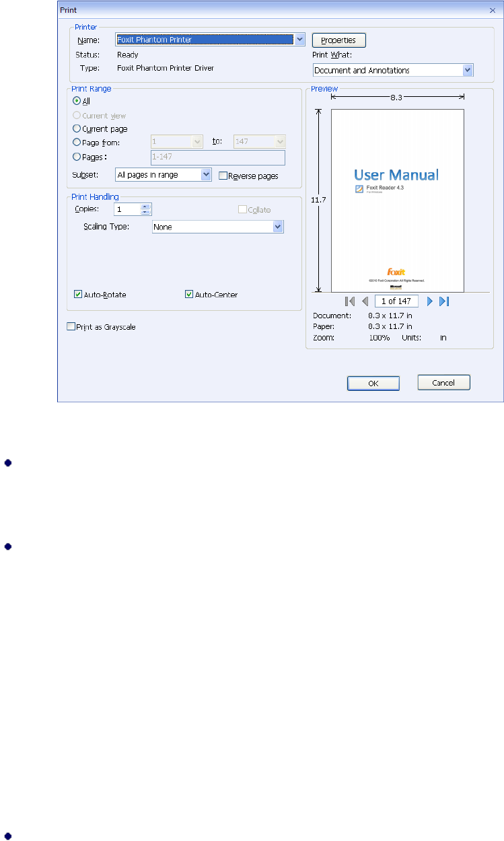Choose the Pages radio option

[x=77, y=157]
